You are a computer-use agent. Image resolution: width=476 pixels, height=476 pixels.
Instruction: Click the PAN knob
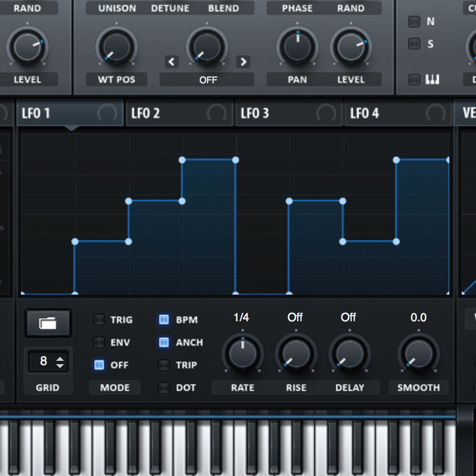point(297,47)
